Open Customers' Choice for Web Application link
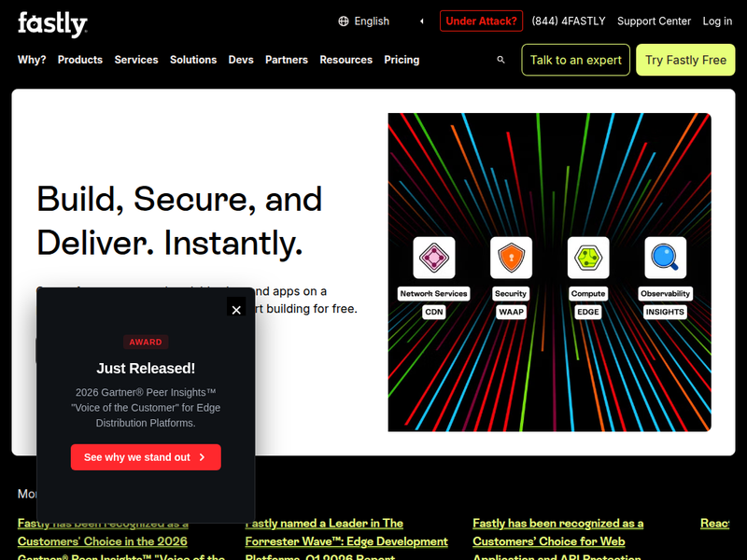 point(557,541)
